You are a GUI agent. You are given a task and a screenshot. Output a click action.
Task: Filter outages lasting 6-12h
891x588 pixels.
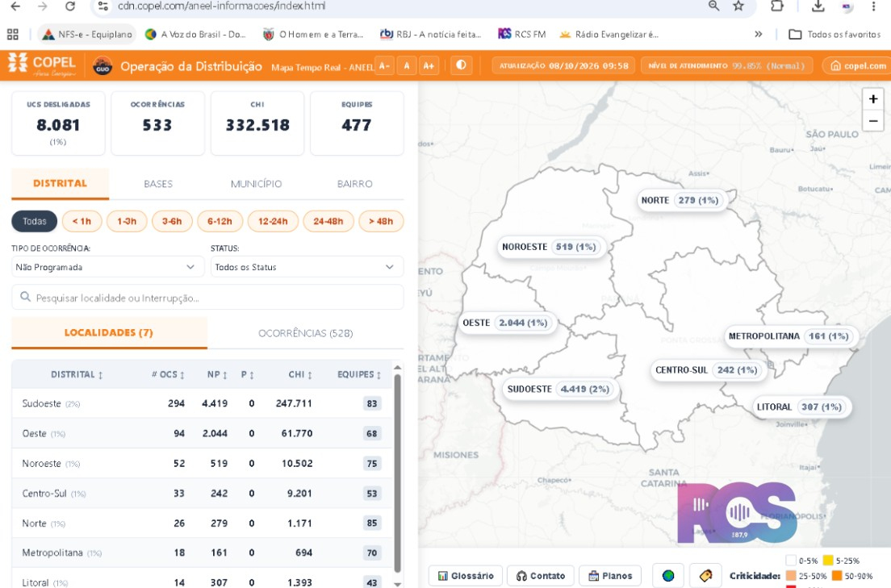(220, 221)
